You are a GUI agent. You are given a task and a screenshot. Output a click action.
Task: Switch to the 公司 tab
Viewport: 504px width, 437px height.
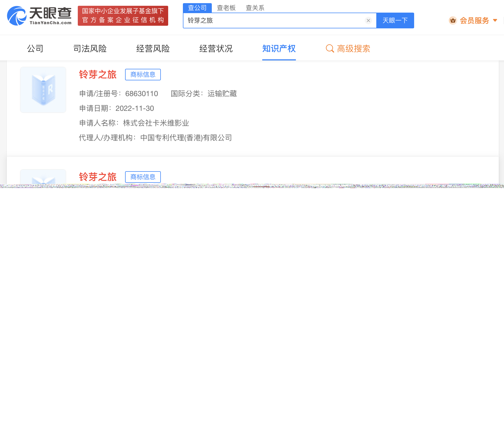tap(35, 49)
